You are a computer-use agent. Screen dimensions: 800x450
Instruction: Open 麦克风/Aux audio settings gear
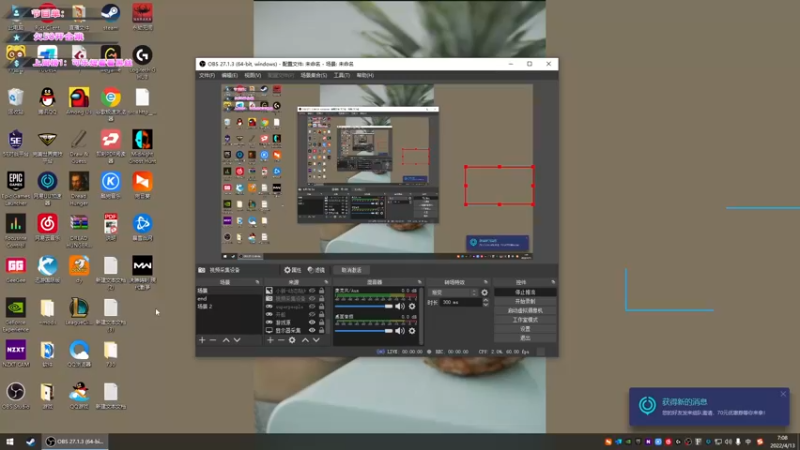(x=412, y=306)
